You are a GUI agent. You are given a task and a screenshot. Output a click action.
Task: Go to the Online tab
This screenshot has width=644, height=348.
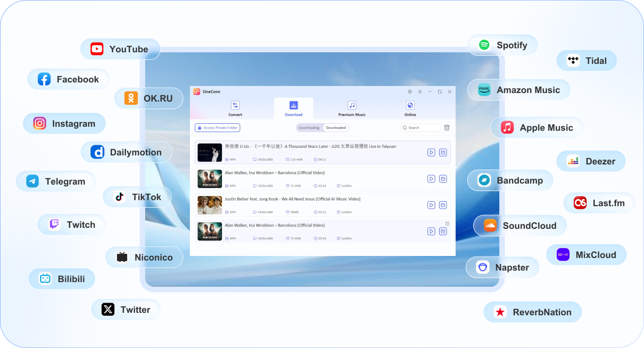[410, 108]
